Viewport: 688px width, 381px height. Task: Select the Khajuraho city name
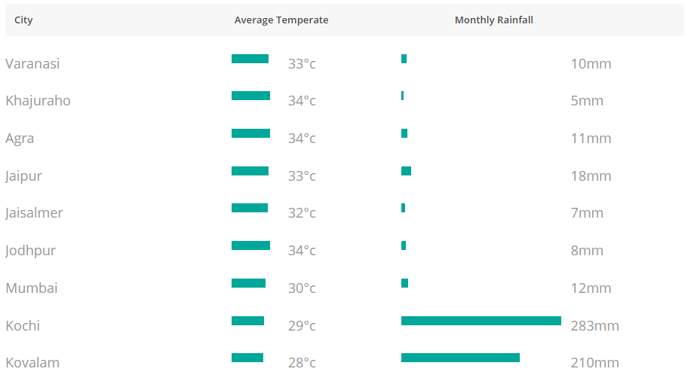pos(38,101)
